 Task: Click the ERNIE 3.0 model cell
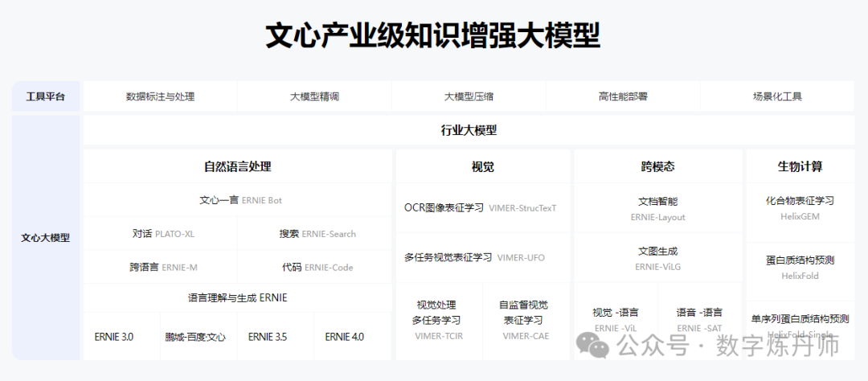pos(122,336)
